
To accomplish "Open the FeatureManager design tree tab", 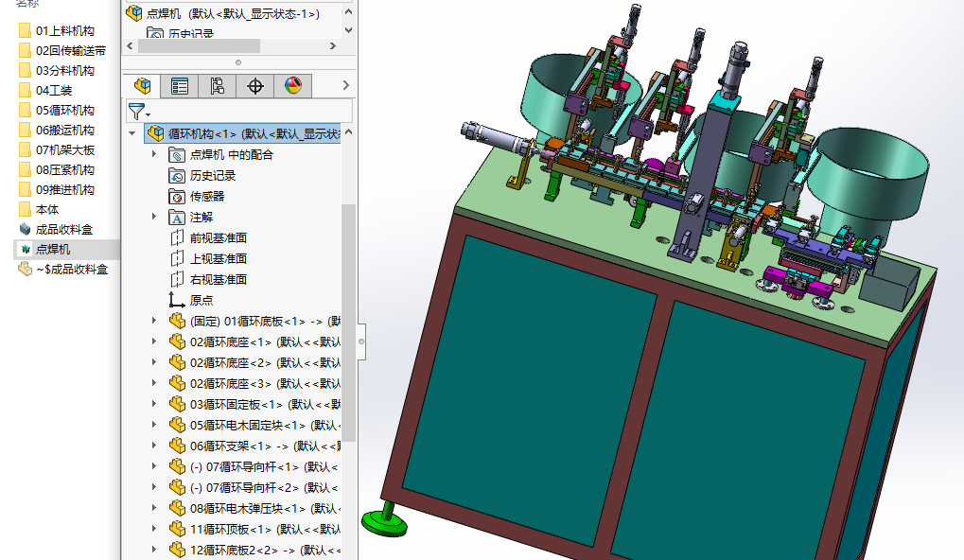I will (x=142, y=86).
